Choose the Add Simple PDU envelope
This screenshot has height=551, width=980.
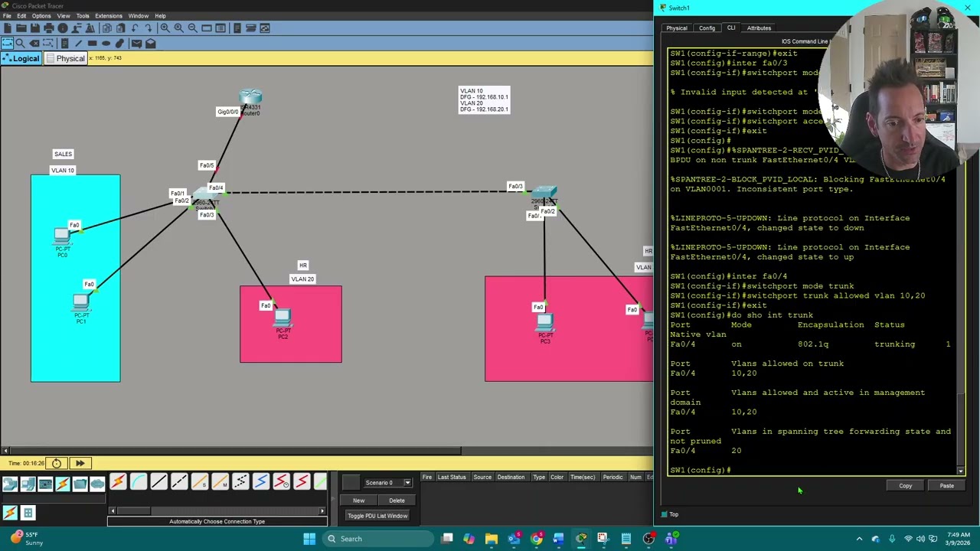137,44
